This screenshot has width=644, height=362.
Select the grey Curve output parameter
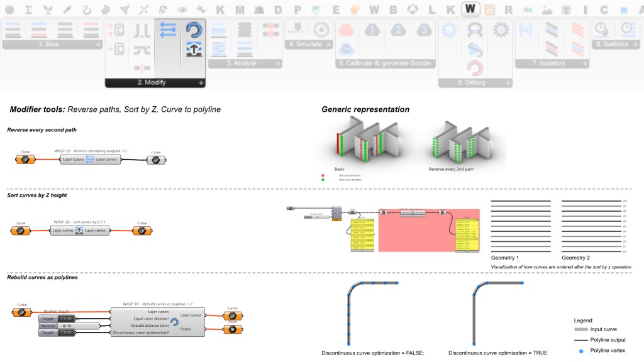pos(157,160)
